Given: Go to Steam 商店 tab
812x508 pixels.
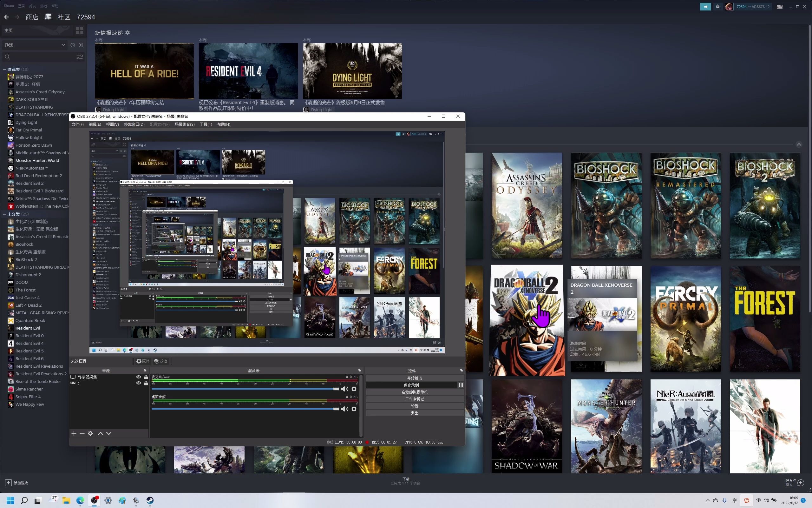Looking at the screenshot, I should (32, 17).
